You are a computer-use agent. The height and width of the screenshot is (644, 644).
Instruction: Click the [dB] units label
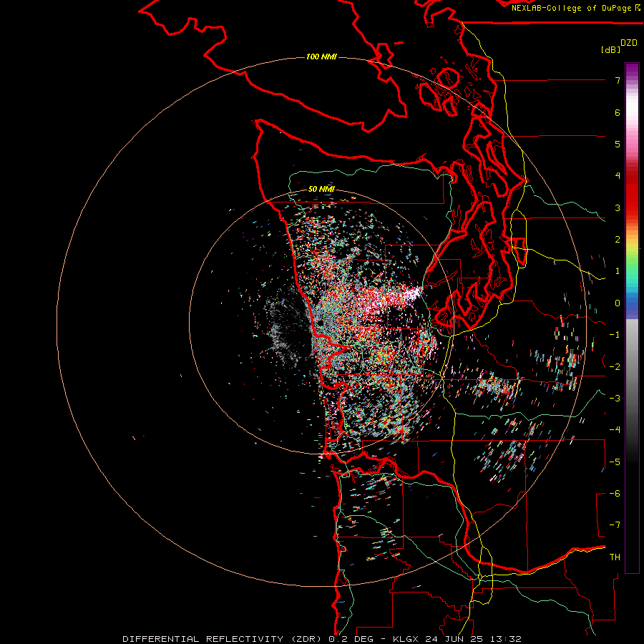point(611,49)
